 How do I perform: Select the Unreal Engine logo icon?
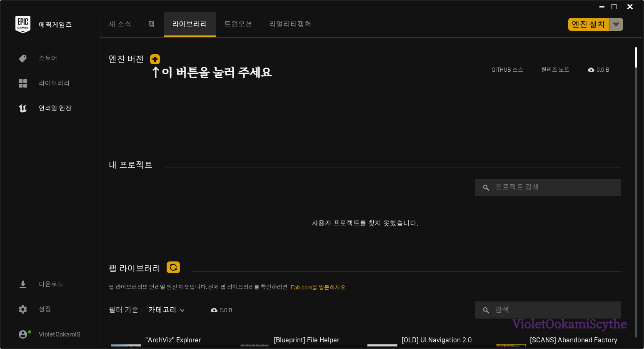point(23,108)
